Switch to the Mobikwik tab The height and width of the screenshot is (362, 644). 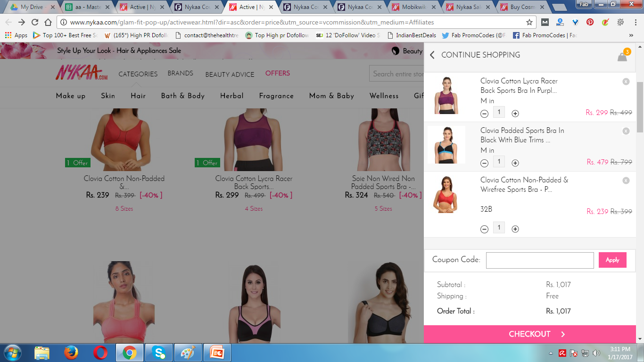[414, 7]
